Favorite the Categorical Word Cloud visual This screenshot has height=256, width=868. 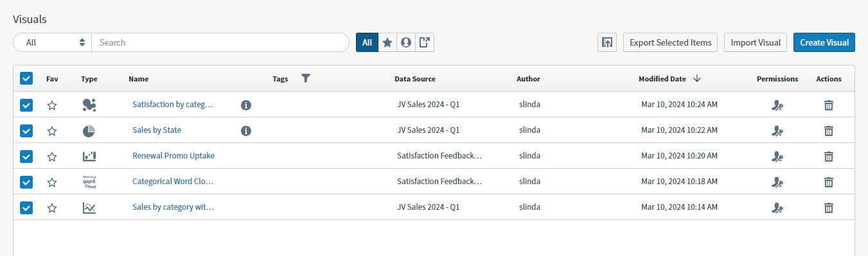coord(52,182)
